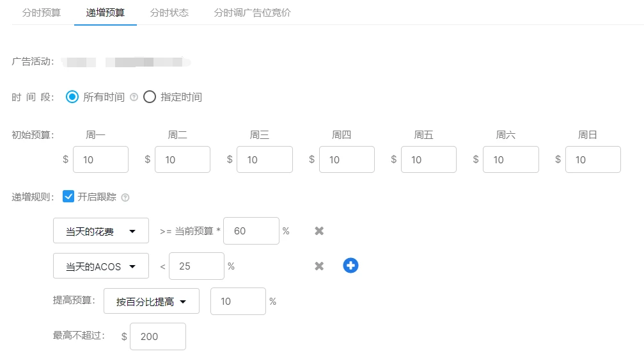Click help icon beside 开启跟踪
The image size is (644, 356).
tap(125, 197)
